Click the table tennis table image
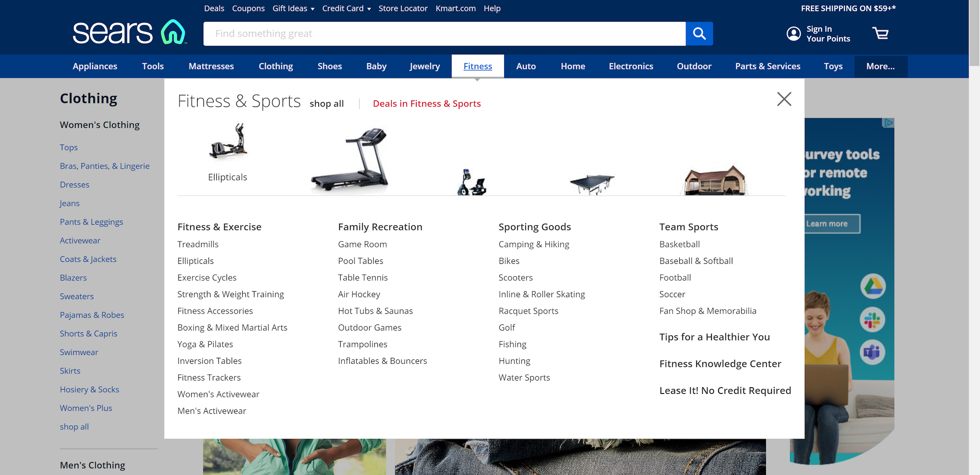980x475 pixels. click(x=592, y=183)
